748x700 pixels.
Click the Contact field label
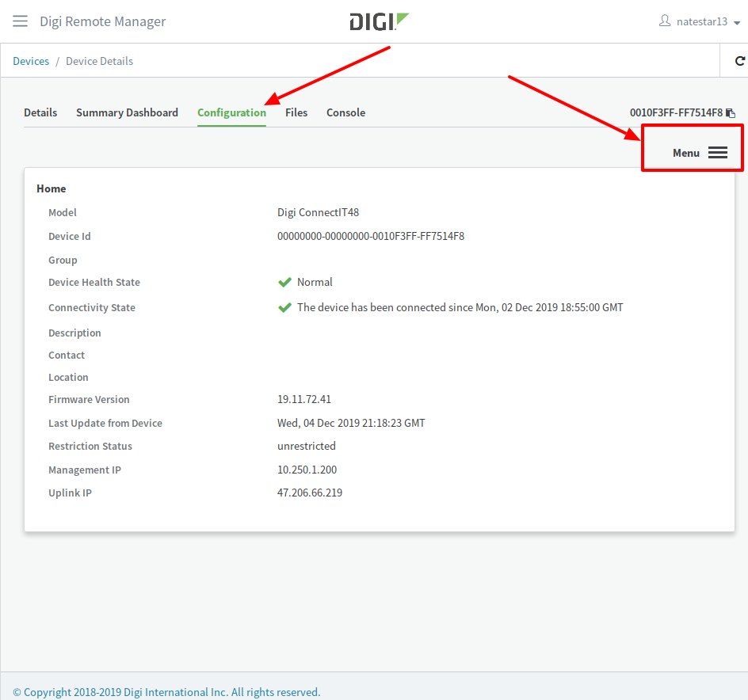coord(67,356)
